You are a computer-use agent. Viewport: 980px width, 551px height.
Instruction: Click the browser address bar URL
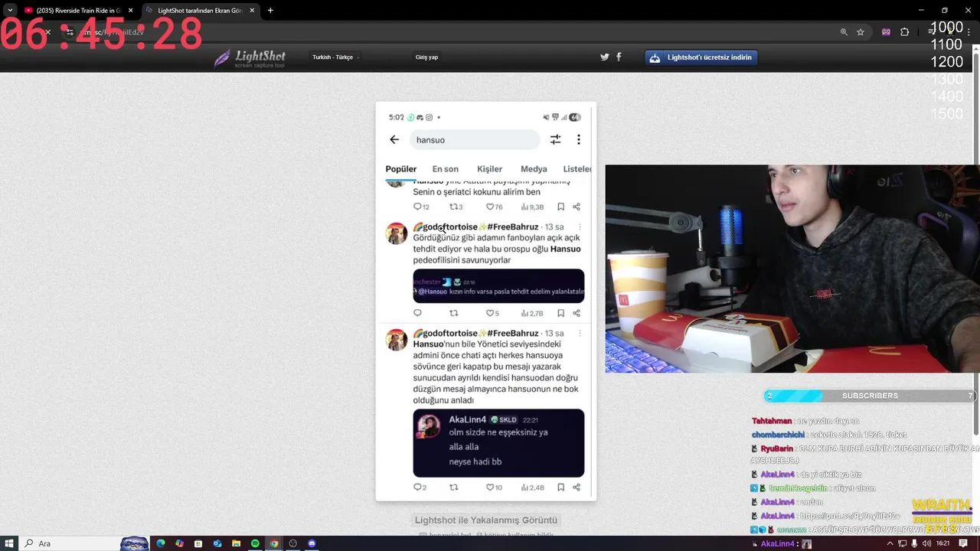coord(113,32)
